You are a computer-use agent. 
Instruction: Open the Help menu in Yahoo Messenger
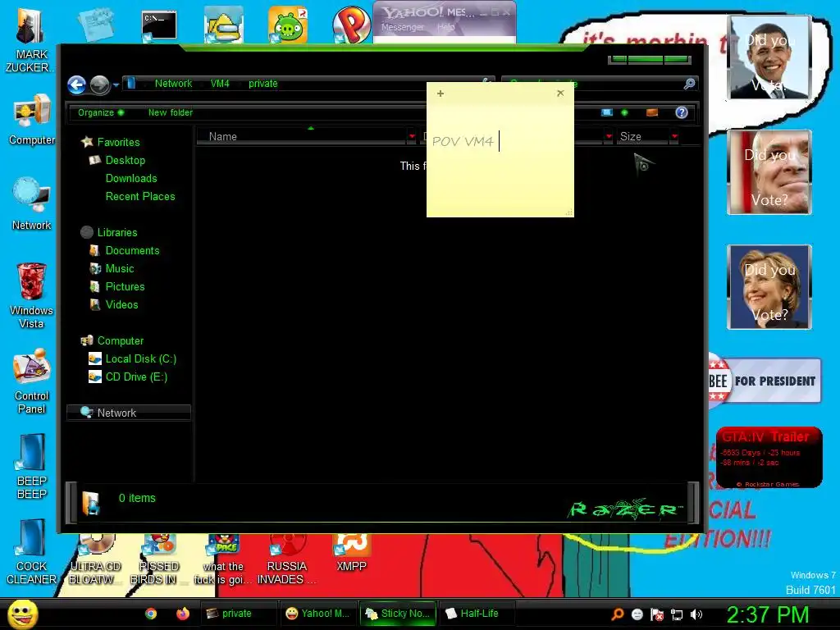coord(445,27)
